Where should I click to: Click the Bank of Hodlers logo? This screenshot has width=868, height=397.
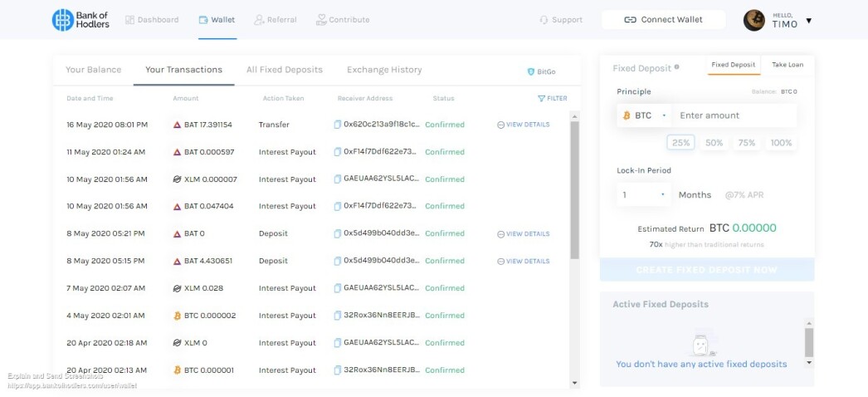[80, 19]
